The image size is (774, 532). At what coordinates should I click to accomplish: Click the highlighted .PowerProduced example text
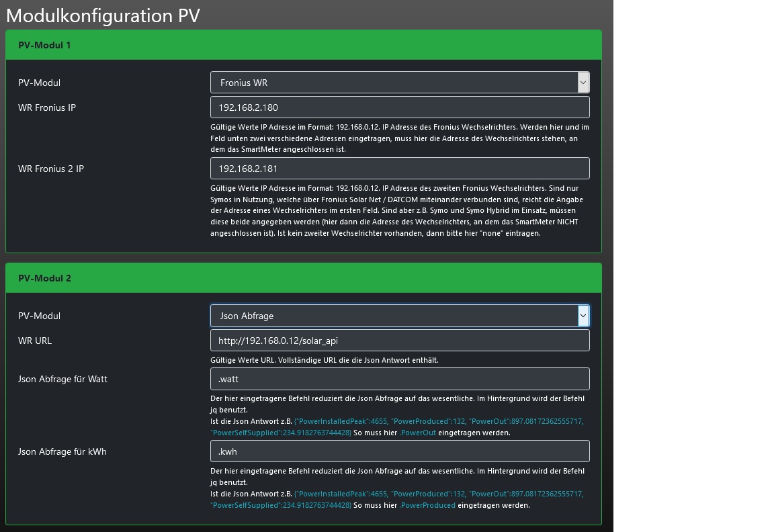[427, 505]
